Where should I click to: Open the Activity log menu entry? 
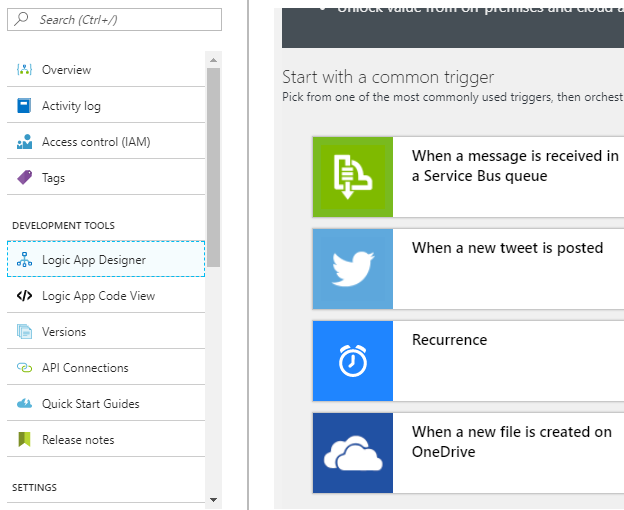pos(71,106)
